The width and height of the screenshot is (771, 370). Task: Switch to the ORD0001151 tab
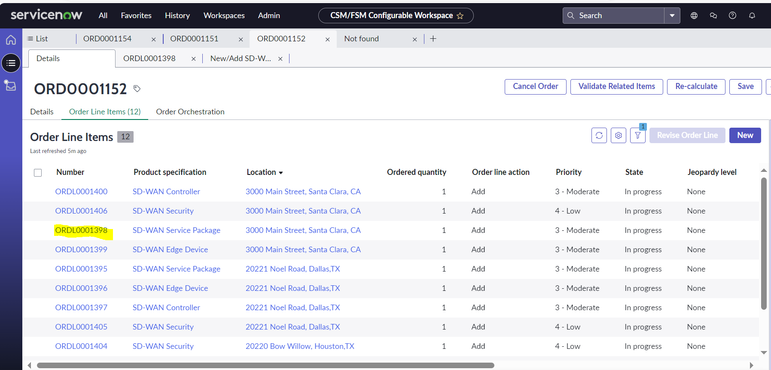click(x=194, y=39)
